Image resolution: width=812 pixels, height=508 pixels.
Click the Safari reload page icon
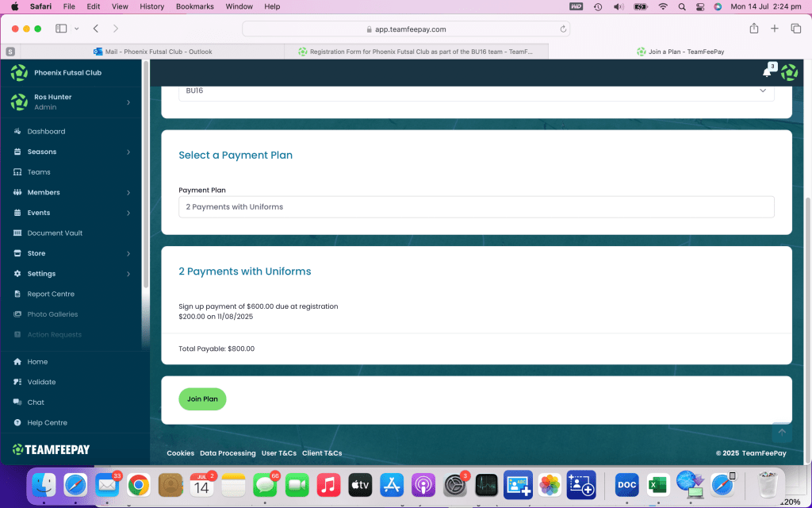[x=563, y=29]
